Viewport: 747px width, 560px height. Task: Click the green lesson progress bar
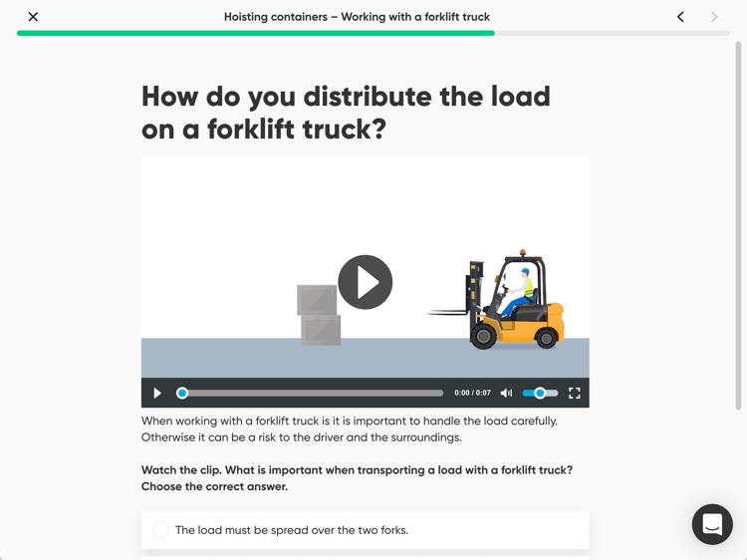(256, 33)
